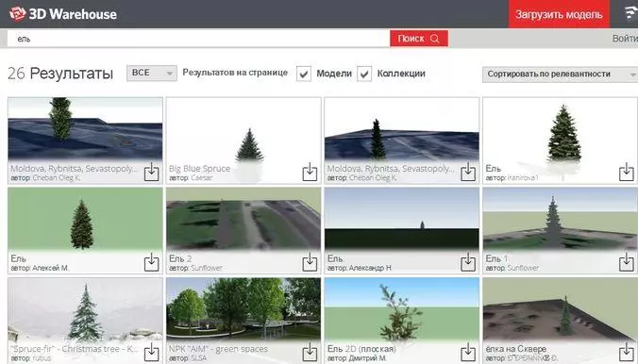
Task: Download the Moldova Rybnitsa model with the dark spruce thumbnail
Action: 468,172
